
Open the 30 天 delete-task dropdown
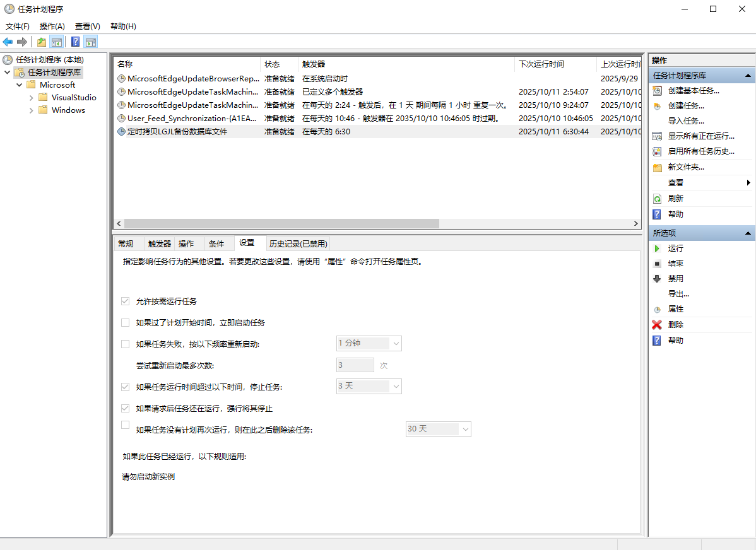(439, 429)
